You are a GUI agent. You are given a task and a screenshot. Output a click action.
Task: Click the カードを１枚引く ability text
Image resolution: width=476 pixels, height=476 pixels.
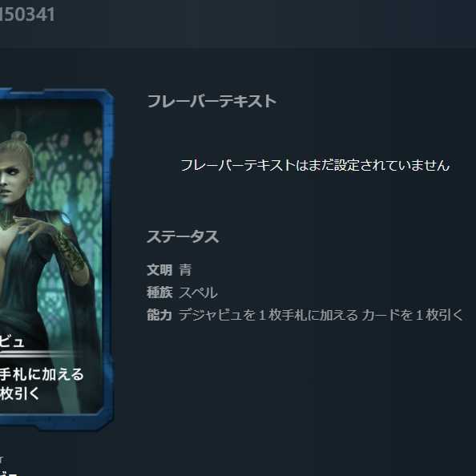[x=412, y=315]
